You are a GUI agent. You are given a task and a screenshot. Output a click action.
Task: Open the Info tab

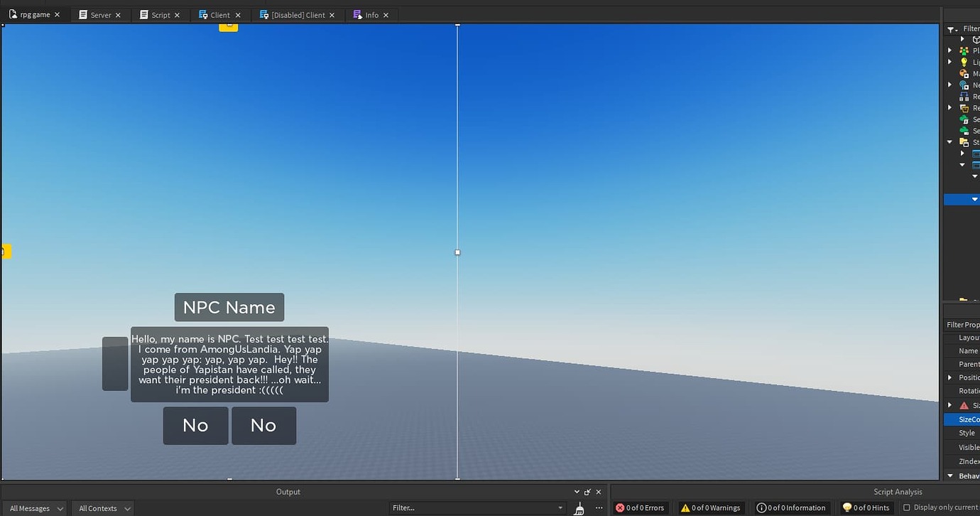pos(370,14)
